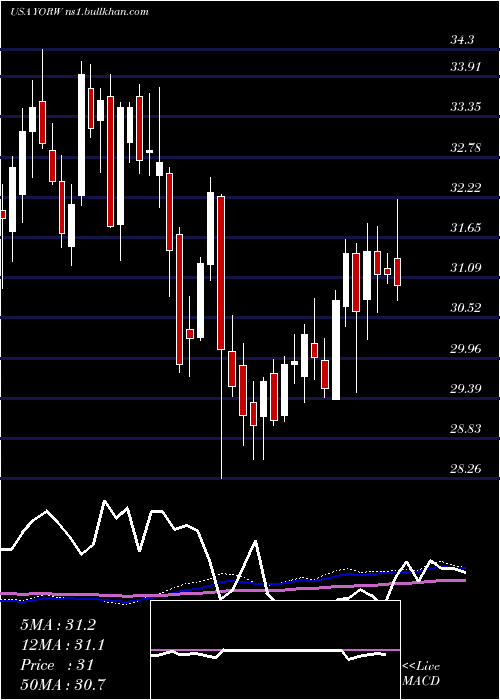The width and height of the screenshot is (500, 700).
Task: Click the 31.09 price level label
Action: [465, 268]
